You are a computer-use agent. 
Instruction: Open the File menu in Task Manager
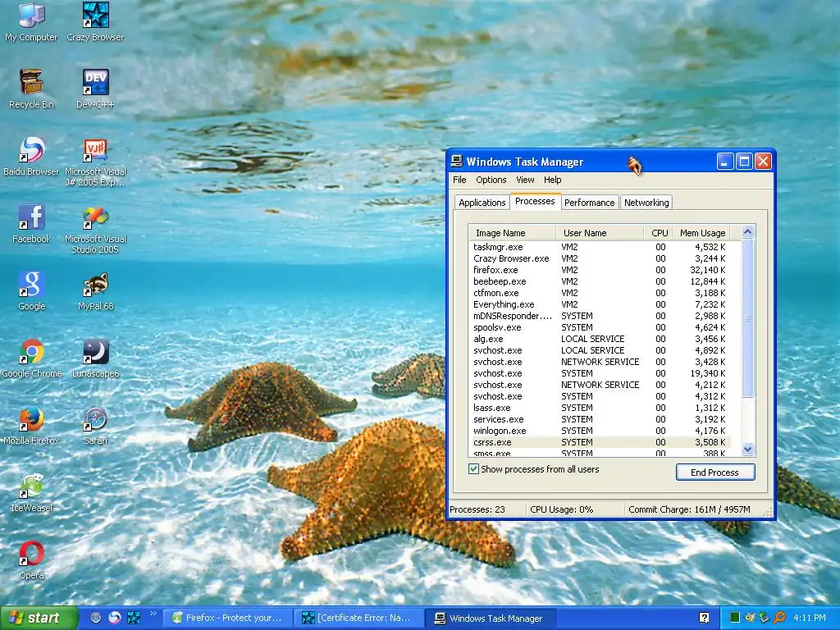point(459,180)
